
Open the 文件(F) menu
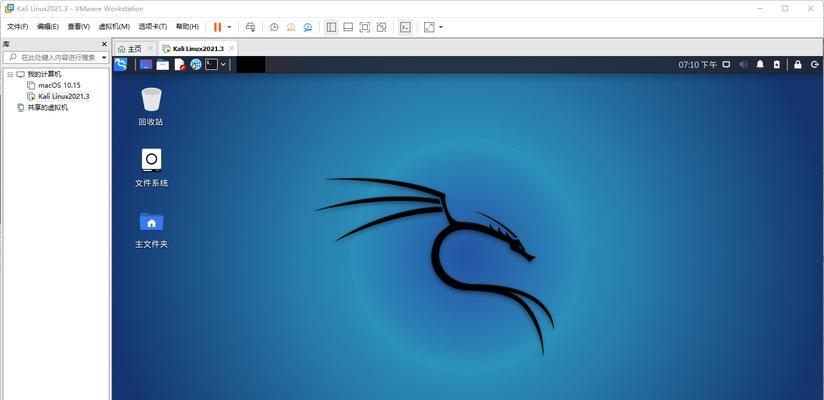click(17, 27)
